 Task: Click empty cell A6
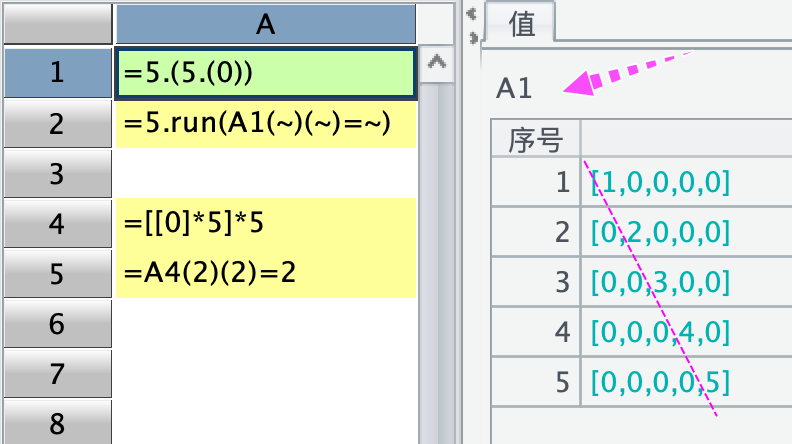266,323
